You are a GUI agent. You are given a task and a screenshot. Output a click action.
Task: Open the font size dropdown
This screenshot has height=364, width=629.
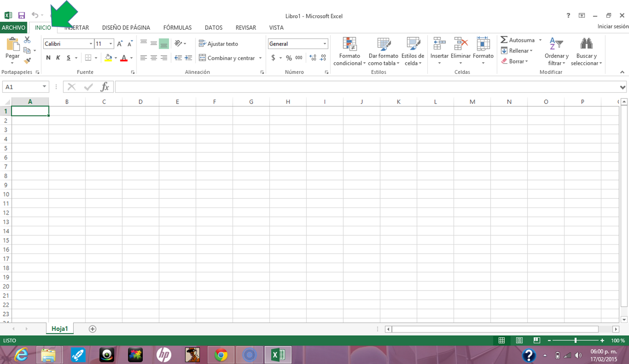tap(110, 44)
